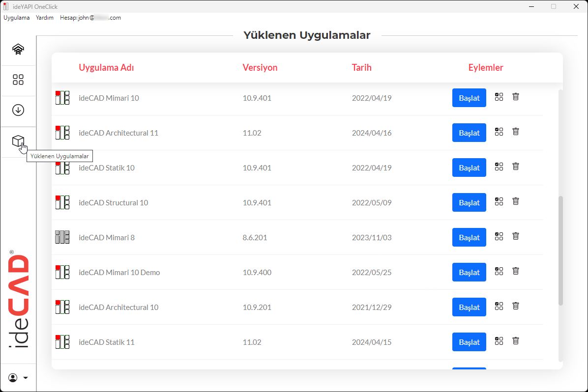Image resolution: width=588 pixels, height=392 pixels.
Task: Start ideCAD Statik 10 with Başlat
Action: 469,168
